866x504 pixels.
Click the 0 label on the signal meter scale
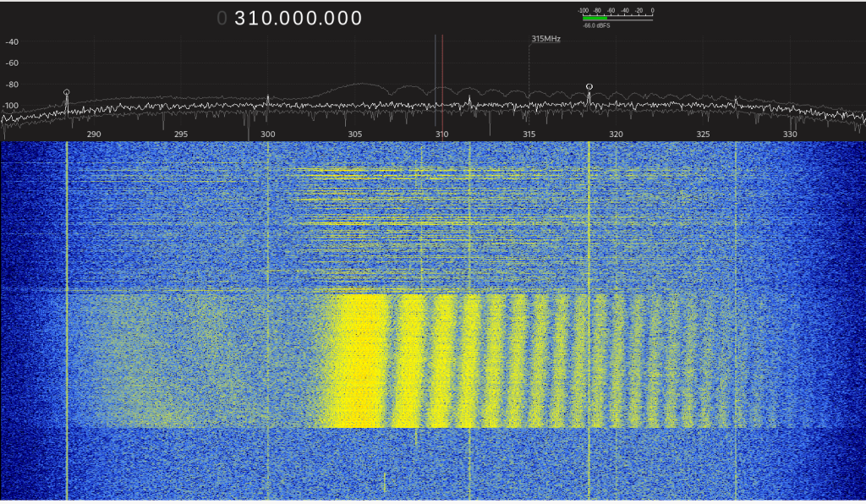pyautogui.click(x=652, y=10)
